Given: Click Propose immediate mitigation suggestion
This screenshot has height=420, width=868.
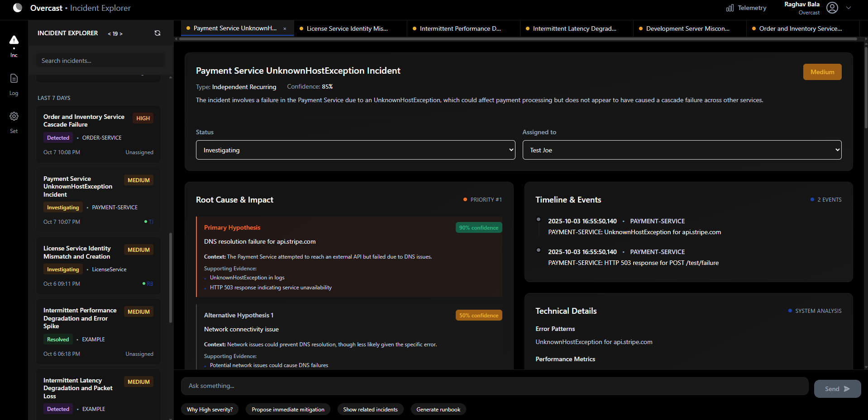Looking at the screenshot, I should (288, 410).
